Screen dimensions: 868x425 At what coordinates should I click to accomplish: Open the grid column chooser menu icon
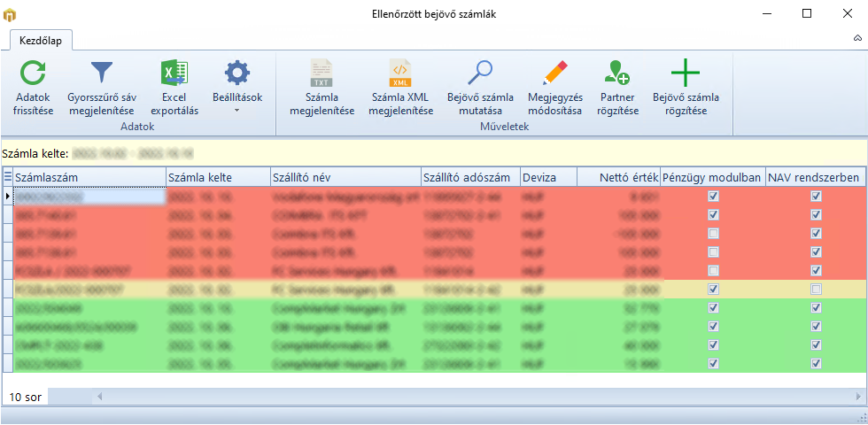[x=8, y=177]
